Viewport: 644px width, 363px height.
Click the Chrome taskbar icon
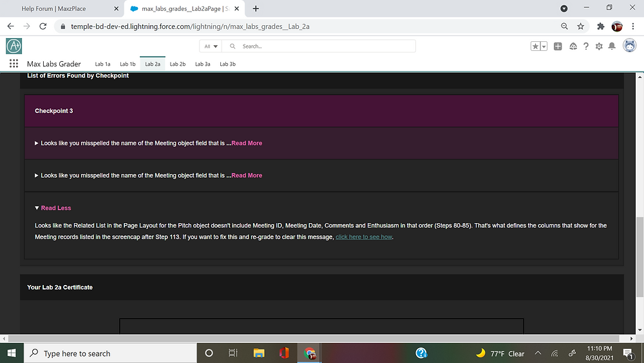(310, 353)
